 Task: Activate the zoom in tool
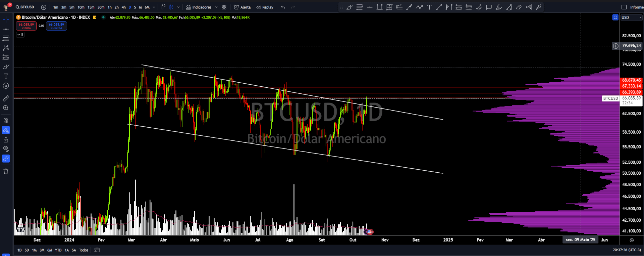[6, 108]
